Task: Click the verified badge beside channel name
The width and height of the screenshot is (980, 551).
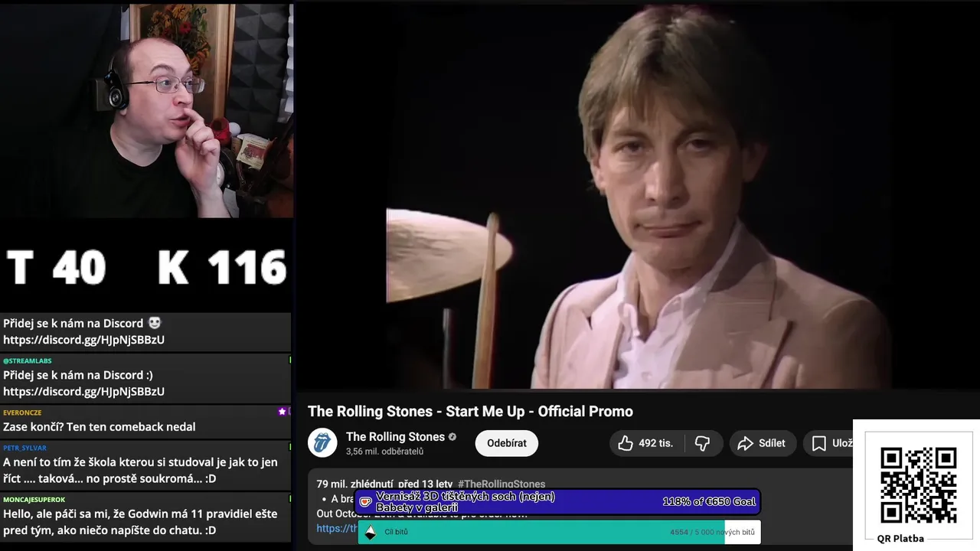Action: 452,437
